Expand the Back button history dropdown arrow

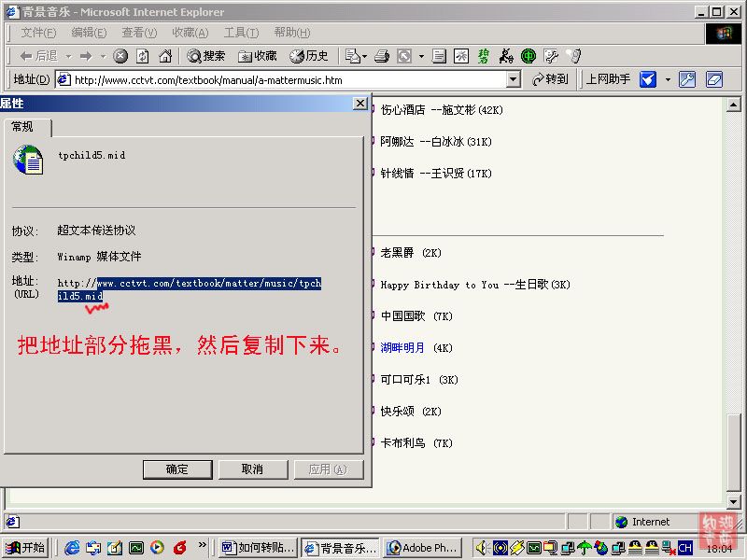click(x=67, y=56)
